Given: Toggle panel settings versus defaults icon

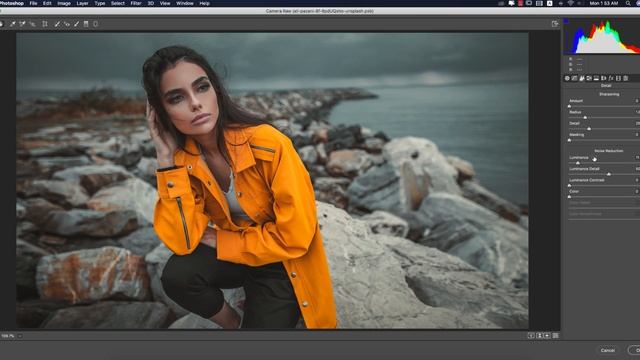Looking at the screenshot, I should [556, 336].
